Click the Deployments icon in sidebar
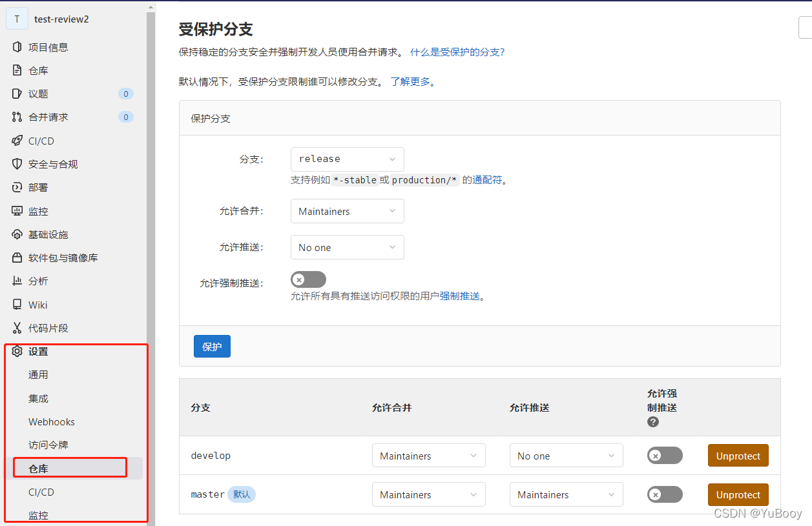 [x=17, y=187]
